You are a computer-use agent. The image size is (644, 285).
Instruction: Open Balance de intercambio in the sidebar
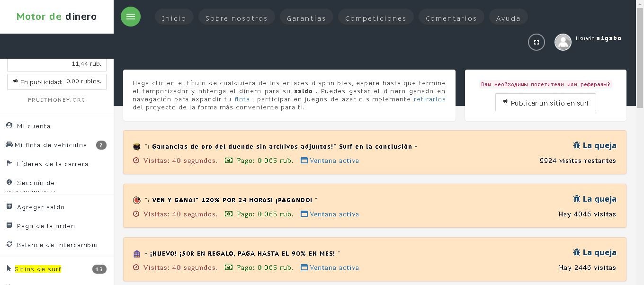(x=57, y=245)
